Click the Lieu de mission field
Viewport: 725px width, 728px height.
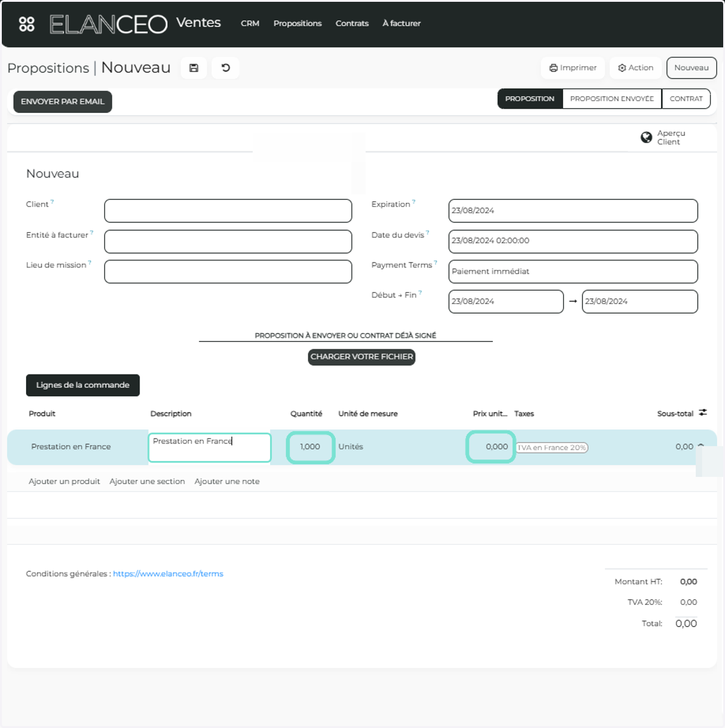[x=228, y=271]
